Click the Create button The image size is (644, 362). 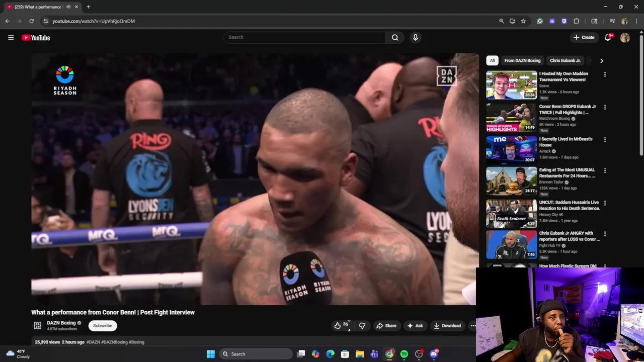(584, 37)
